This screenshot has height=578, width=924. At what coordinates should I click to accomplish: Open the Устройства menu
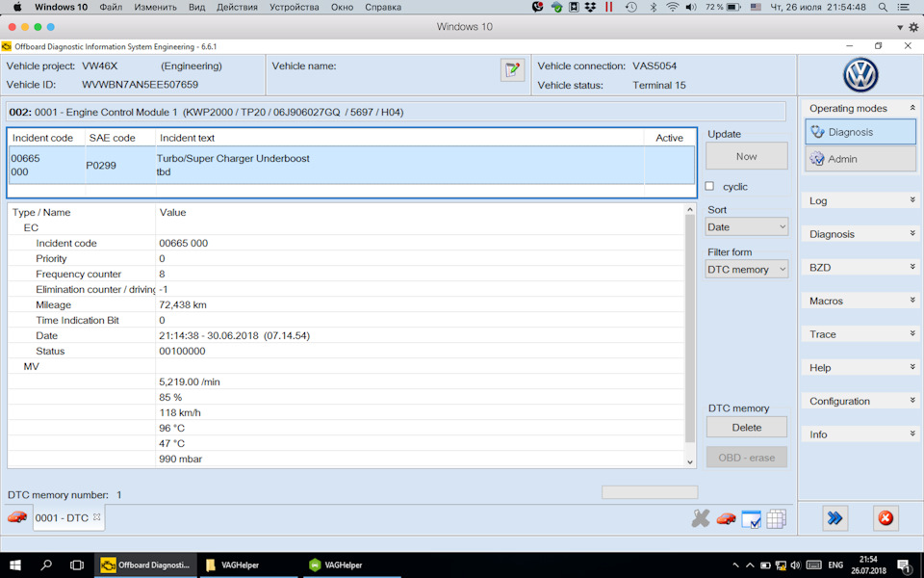click(x=295, y=7)
